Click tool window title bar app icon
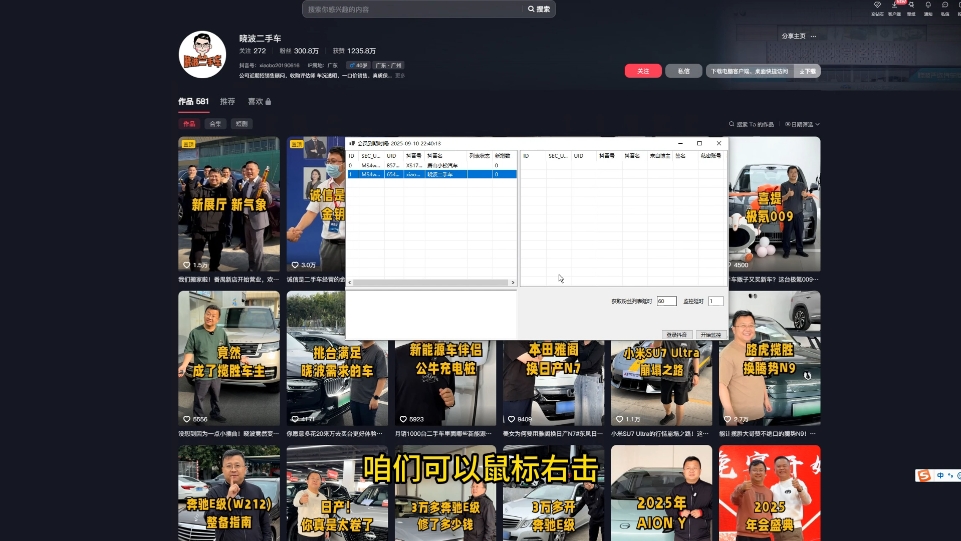961x541 pixels. (x=352, y=143)
